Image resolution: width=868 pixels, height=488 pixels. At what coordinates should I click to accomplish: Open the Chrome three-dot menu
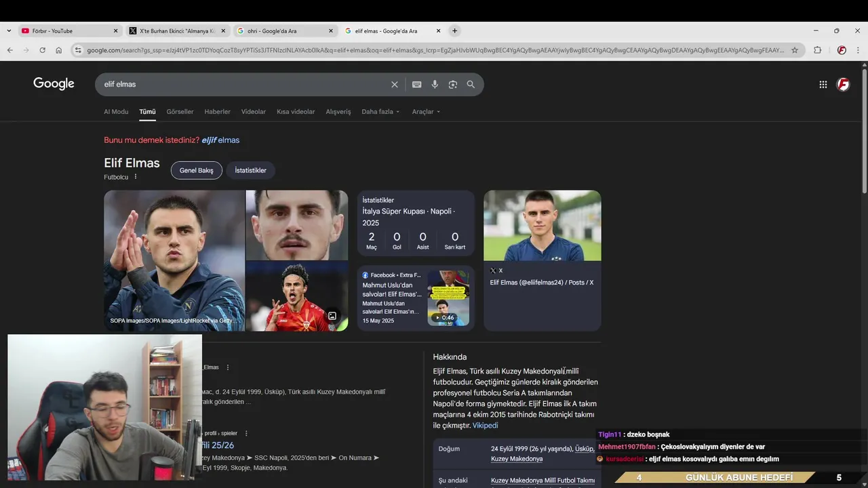(859, 50)
